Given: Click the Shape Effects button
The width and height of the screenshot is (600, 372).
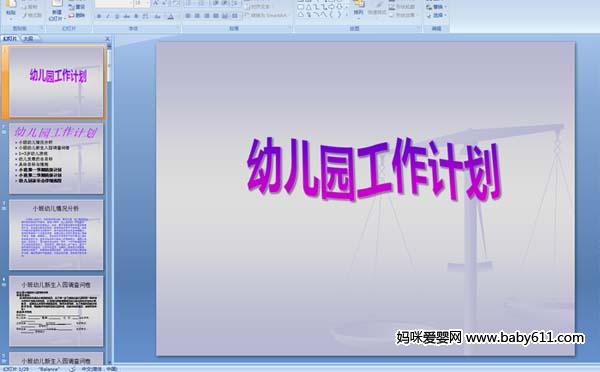Looking at the screenshot, I should pos(402,15).
